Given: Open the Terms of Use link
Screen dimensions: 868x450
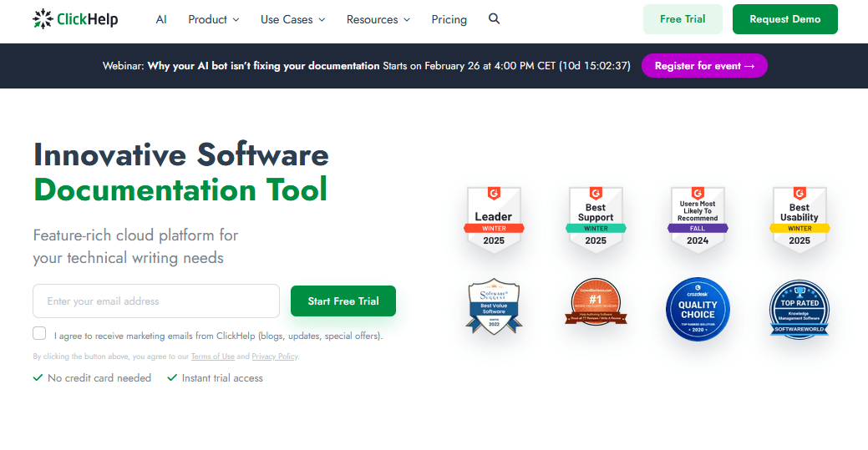Looking at the screenshot, I should point(212,356).
